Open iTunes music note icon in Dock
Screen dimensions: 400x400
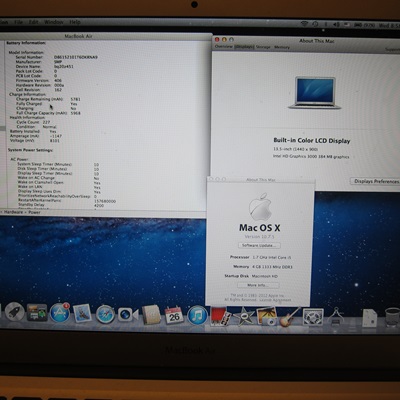(x=197, y=315)
